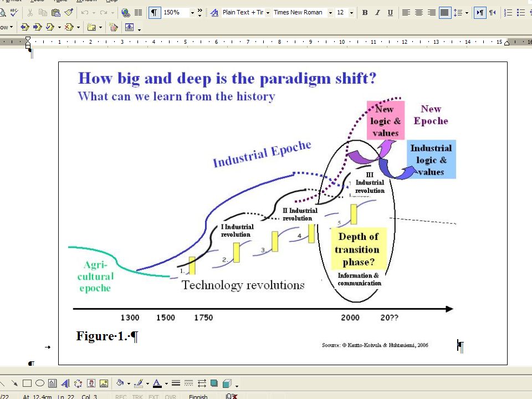Select the Rectangle drawing tool
Screen dimensions: 532x399
tap(27, 383)
